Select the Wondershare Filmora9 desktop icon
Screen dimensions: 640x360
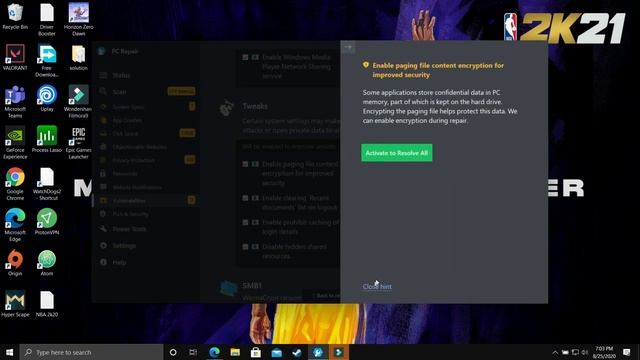pos(78,102)
